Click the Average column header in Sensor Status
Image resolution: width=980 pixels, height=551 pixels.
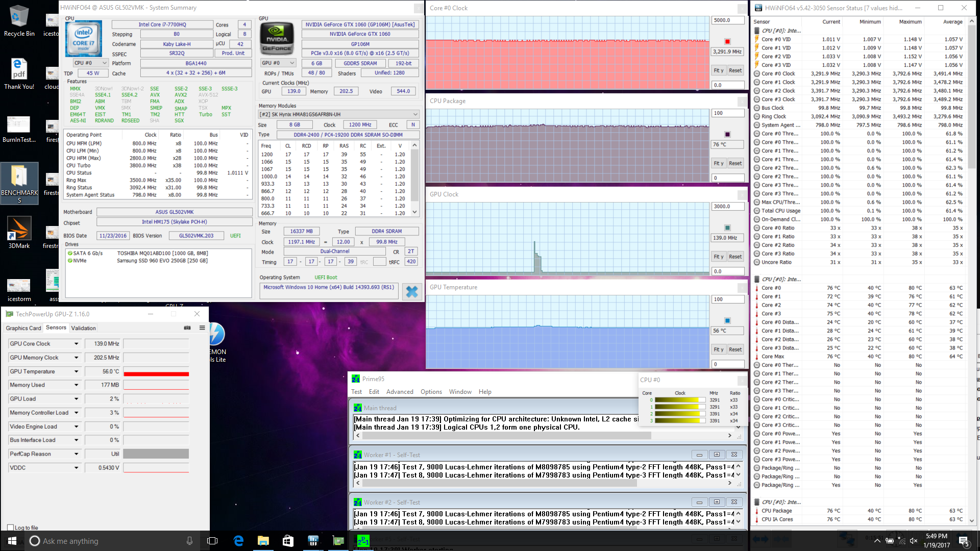(x=952, y=22)
